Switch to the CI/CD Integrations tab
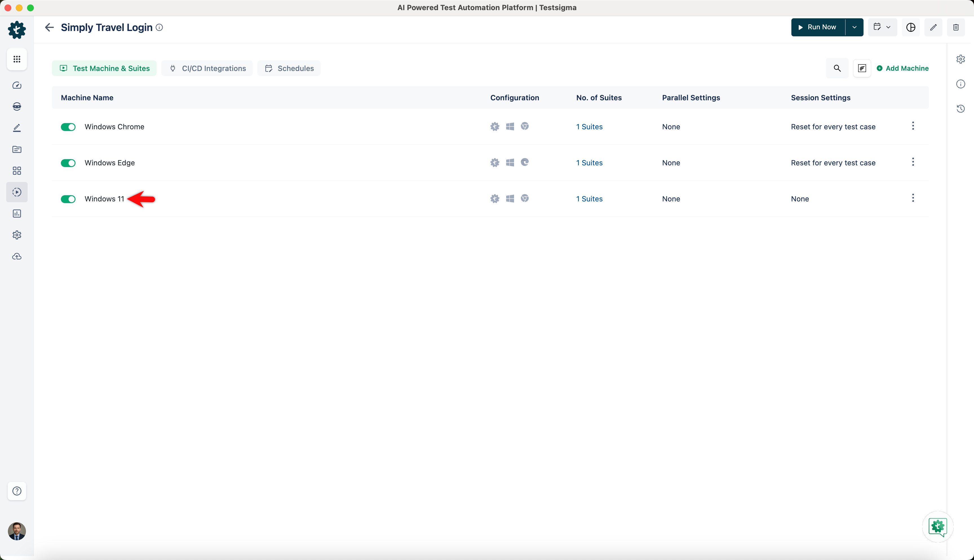This screenshot has height=560, width=974. coord(207,68)
